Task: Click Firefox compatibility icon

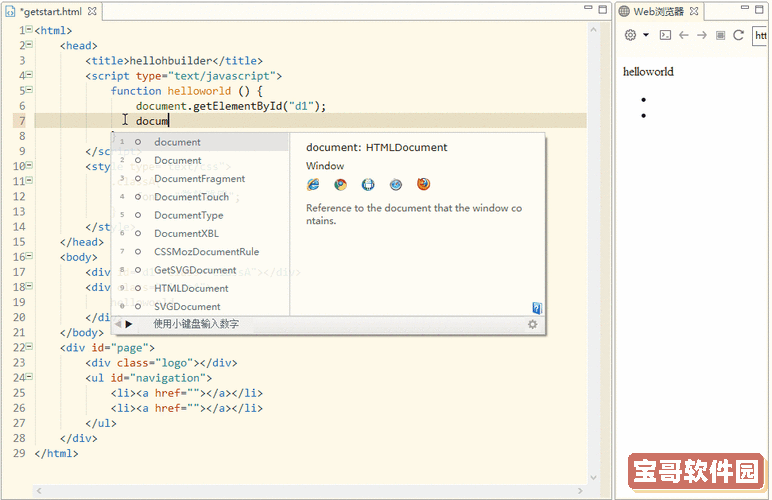Action: [x=423, y=185]
